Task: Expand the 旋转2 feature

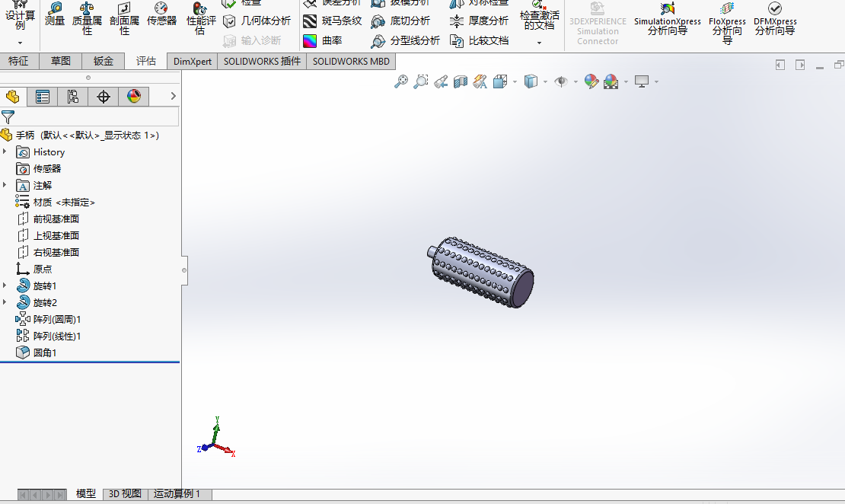Action: [5, 301]
